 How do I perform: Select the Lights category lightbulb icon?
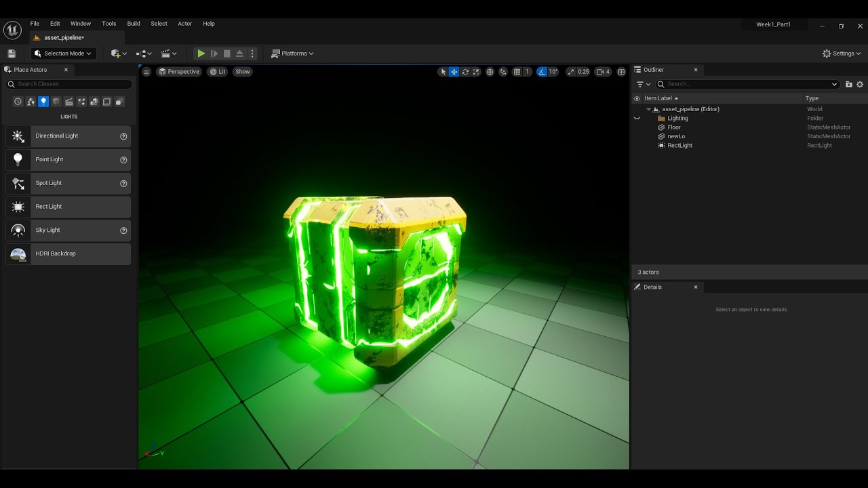point(43,102)
